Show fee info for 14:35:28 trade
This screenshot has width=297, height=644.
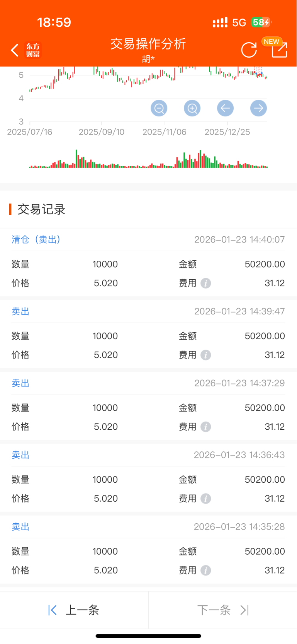pos(206,571)
